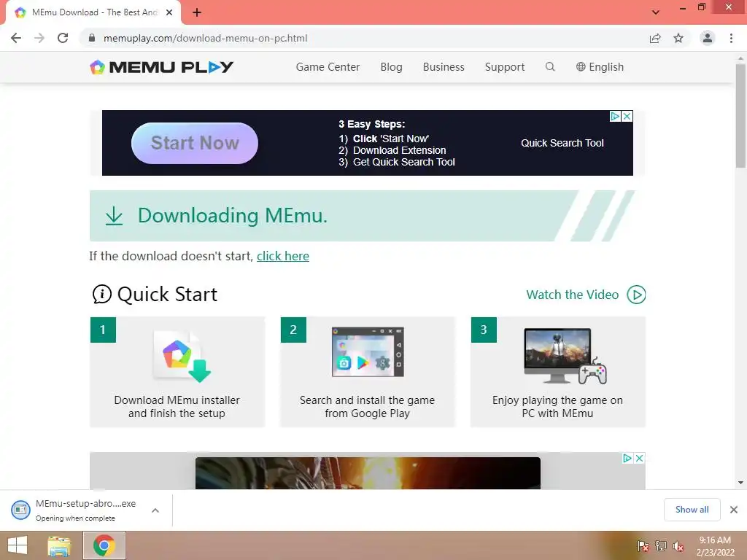The height and width of the screenshot is (560, 747).
Task: Open the Chrome profile avatar
Action: 708,38
